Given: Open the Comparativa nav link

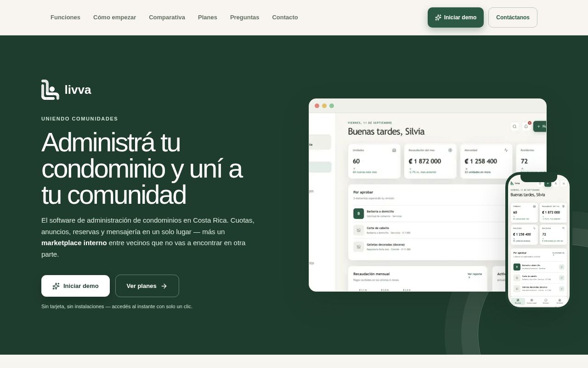Looking at the screenshot, I should (x=167, y=17).
